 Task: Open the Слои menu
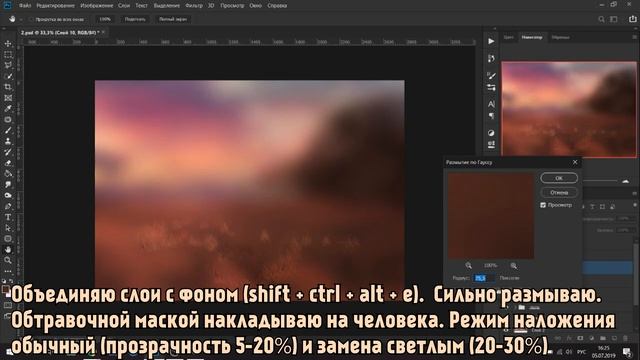point(124,6)
